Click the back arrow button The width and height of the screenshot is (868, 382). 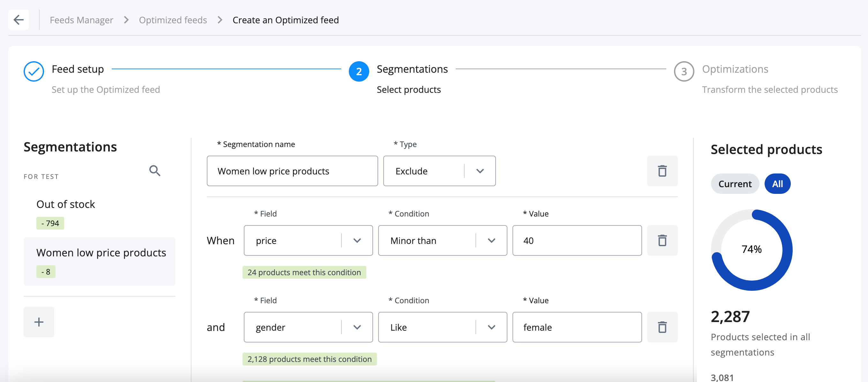pos(19,20)
